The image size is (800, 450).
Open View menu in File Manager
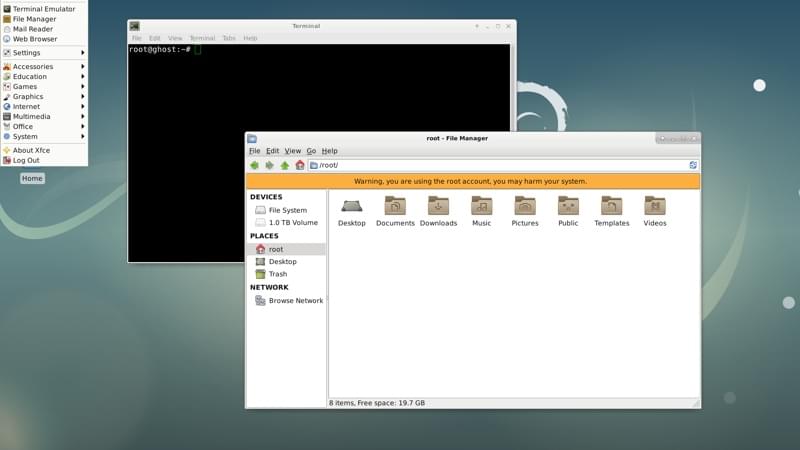pyautogui.click(x=293, y=151)
